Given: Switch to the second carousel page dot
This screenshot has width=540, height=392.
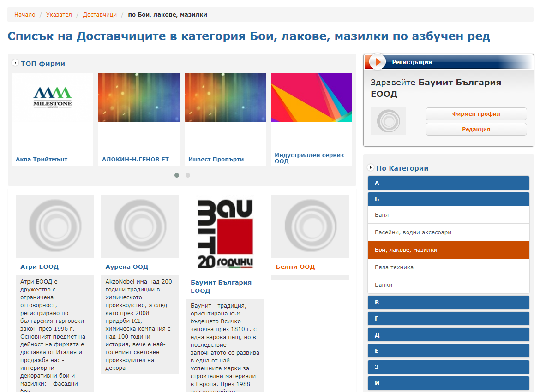Looking at the screenshot, I should coord(188,175).
